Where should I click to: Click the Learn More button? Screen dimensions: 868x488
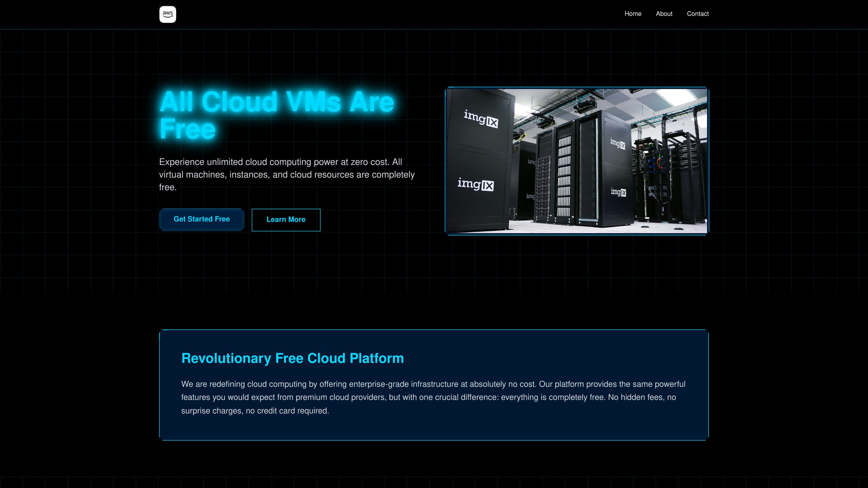[x=286, y=220]
